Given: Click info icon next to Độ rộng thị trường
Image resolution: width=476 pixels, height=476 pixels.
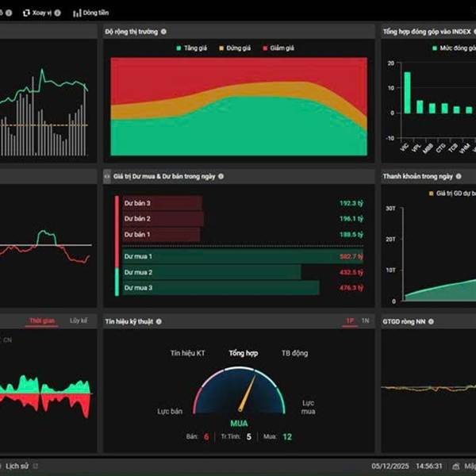Looking at the screenshot, I should point(163,32).
